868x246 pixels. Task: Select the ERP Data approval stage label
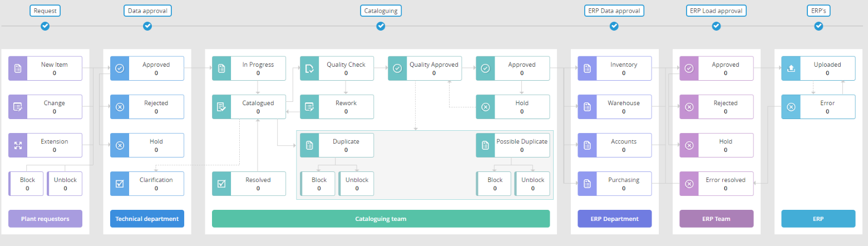(x=614, y=11)
